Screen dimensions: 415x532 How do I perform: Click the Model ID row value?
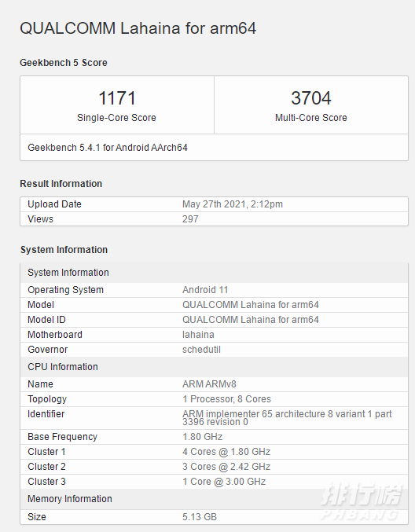pyautogui.click(x=251, y=320)
